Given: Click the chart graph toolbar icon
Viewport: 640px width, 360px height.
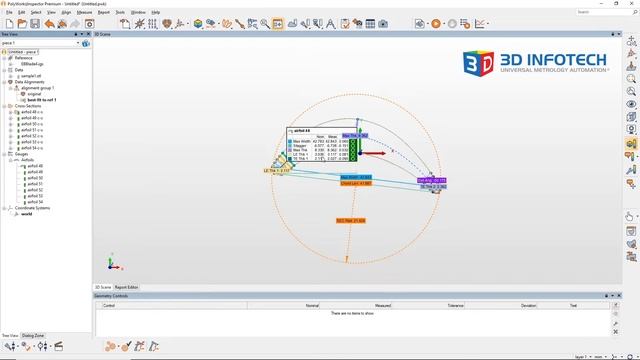Looking at the screenshot, I should pos(480,24).
